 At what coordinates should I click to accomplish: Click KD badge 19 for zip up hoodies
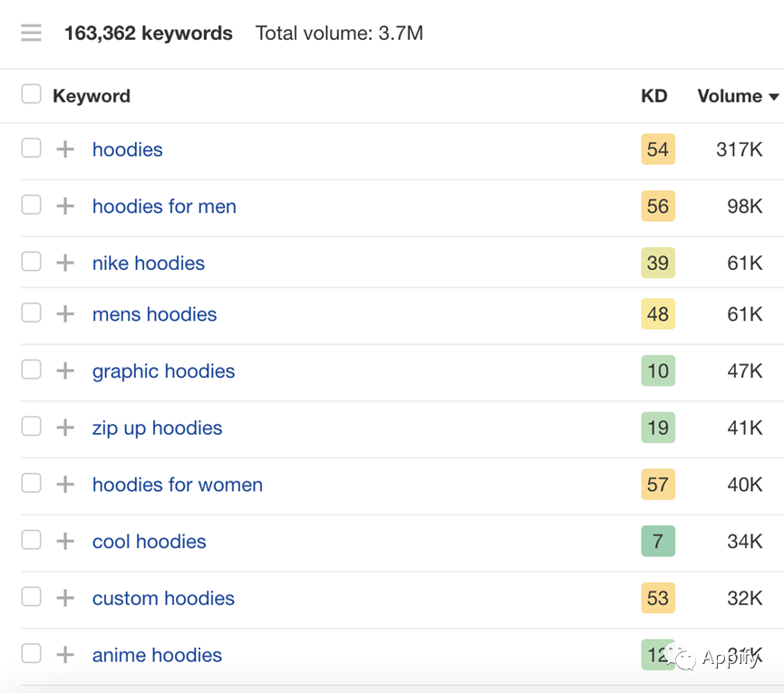pos(658,428)
